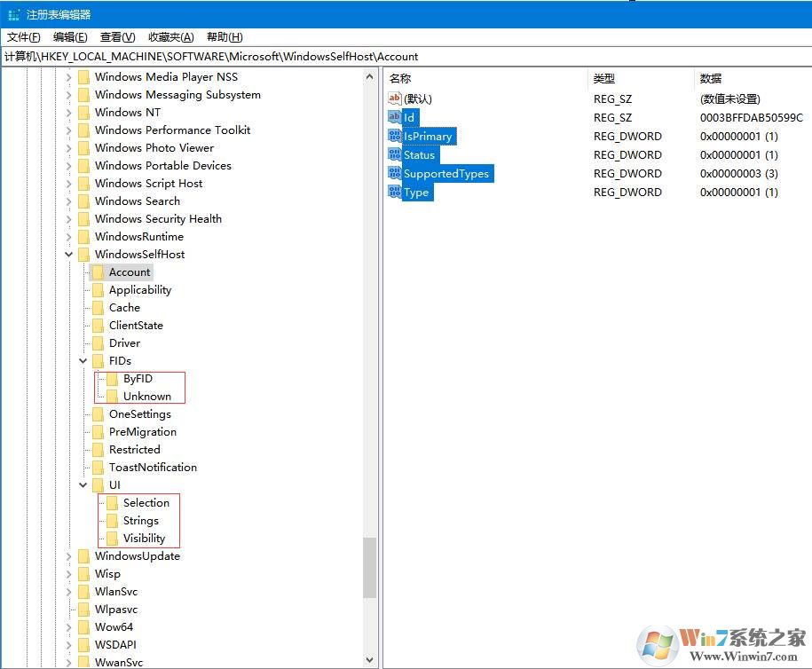Open the 收藏夹(A) menu

tap(170, 36)
